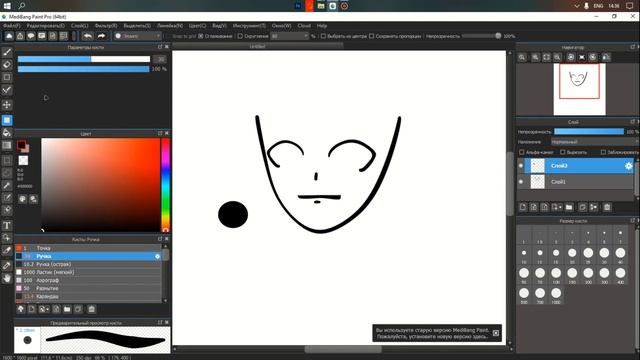Select the Text tool

(x=7, y=225)
